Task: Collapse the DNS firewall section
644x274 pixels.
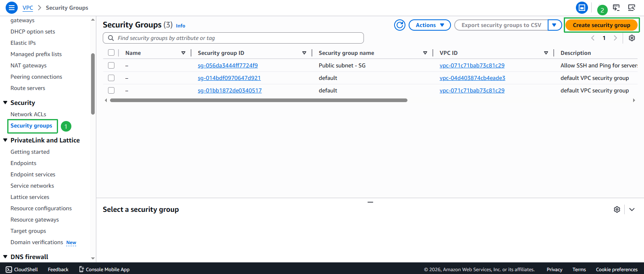Action: [5, 257]
